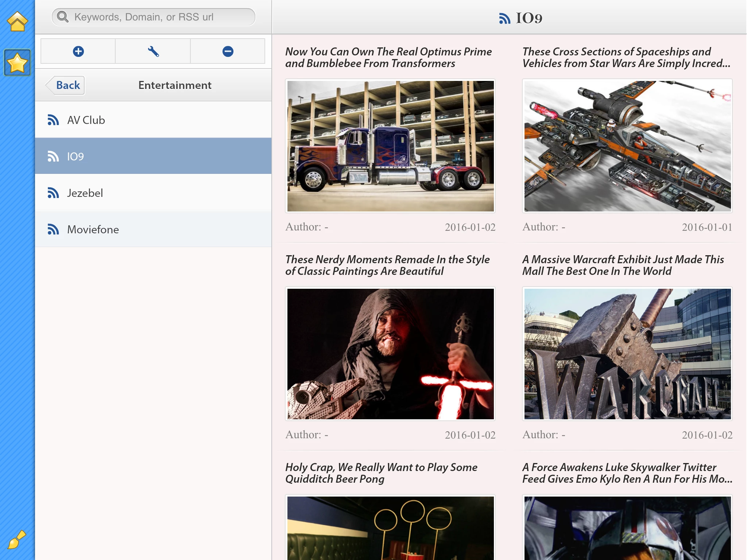This screenshot has height=560, width=747.
Task: Read the Quidditch Beer Pong article title
Action: click(381, 473)
